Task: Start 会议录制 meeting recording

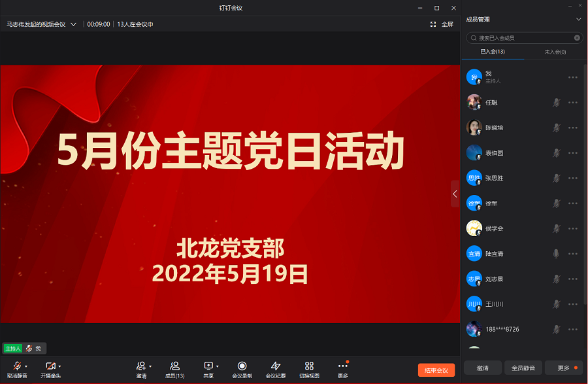Action: 242,366
